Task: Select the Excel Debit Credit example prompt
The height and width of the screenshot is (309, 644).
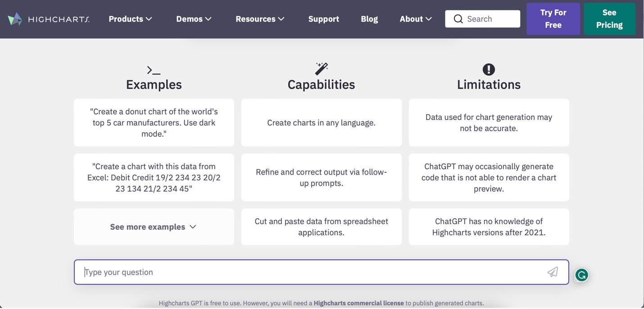Action: click(x=154, y=178)
